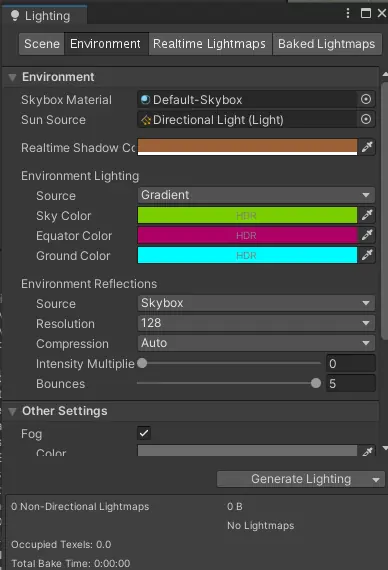Screen dimensions: 388x570
Task: Select the Environment tab
Action: tap(105, 44)
